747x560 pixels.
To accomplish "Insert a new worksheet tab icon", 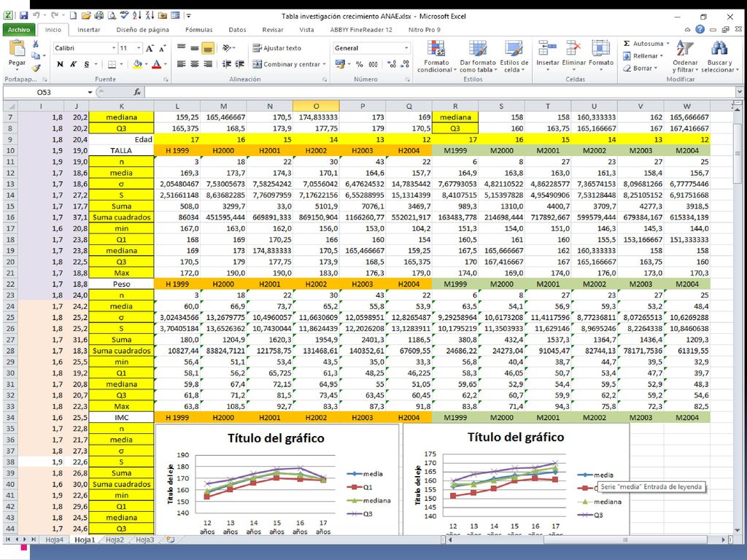I will click(170, 540).
